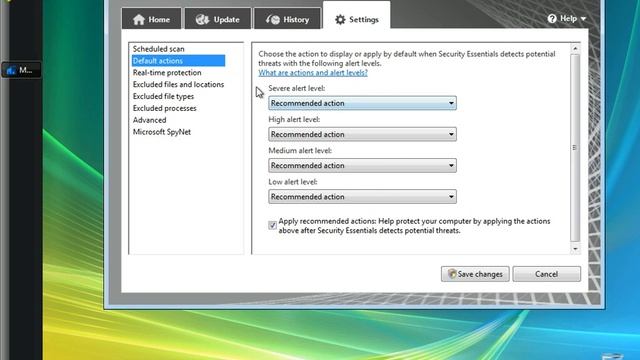Select the Settings tab

pos(357,16)
